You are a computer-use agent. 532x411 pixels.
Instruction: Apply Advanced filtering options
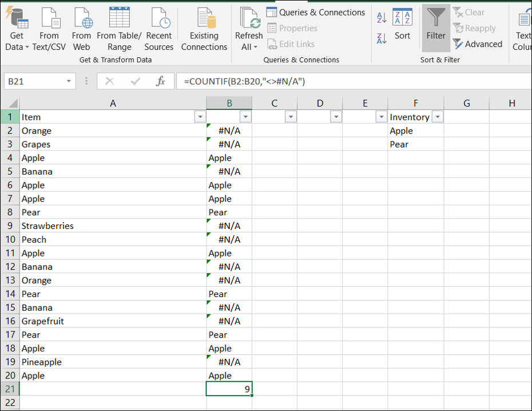pos(478,44)
